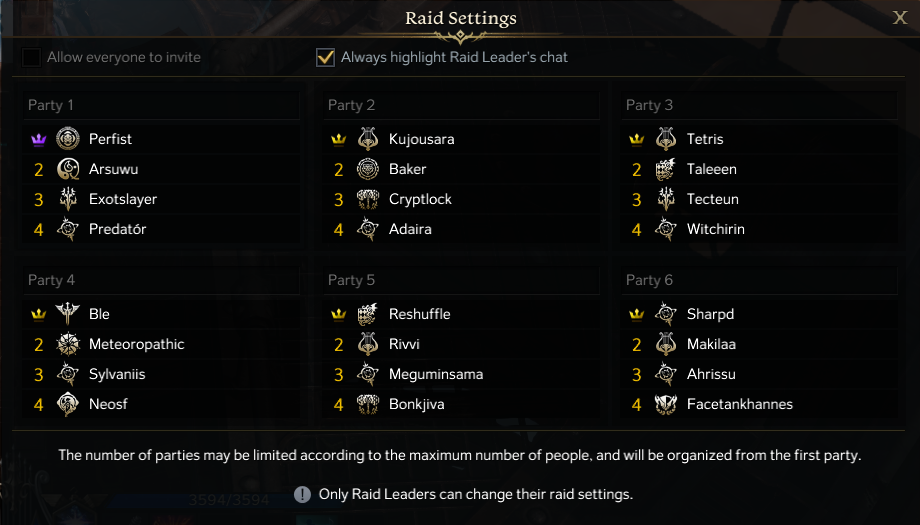This screenshot has height=525, width=920.
Task: Click Cryptlock's class icon
Action: coord(368,199)
